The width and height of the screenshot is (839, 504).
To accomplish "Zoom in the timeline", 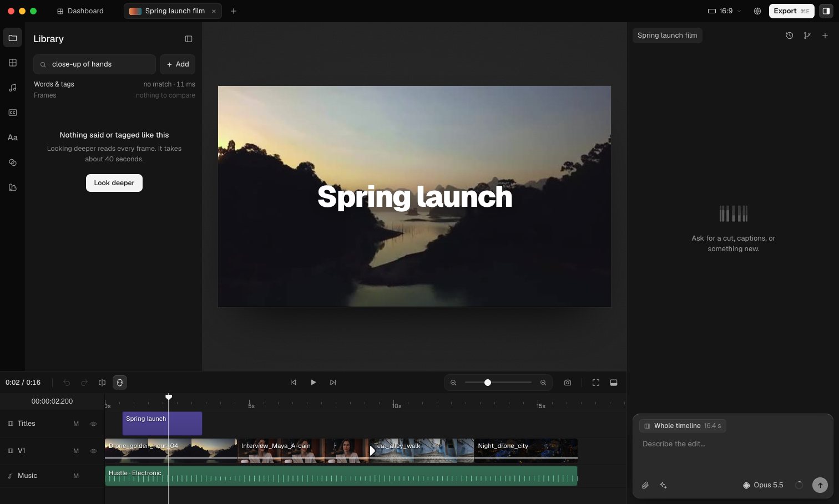I will click(543, 383).
